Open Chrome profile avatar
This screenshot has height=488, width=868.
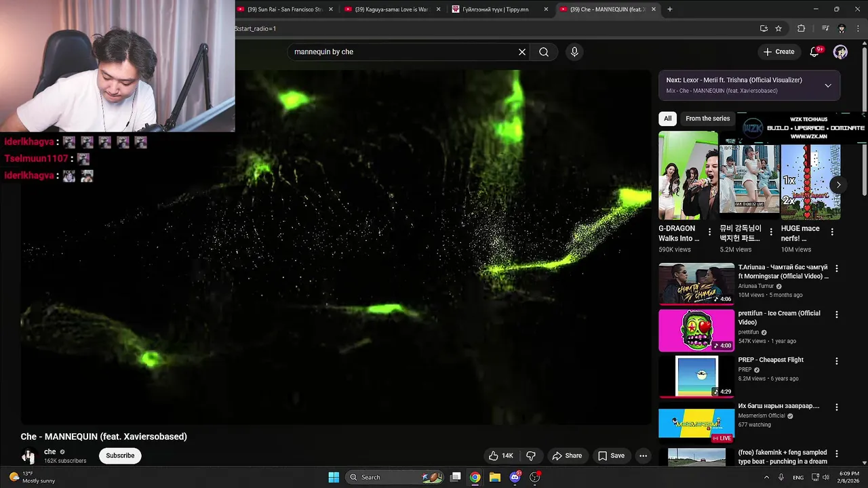(842, 28)
